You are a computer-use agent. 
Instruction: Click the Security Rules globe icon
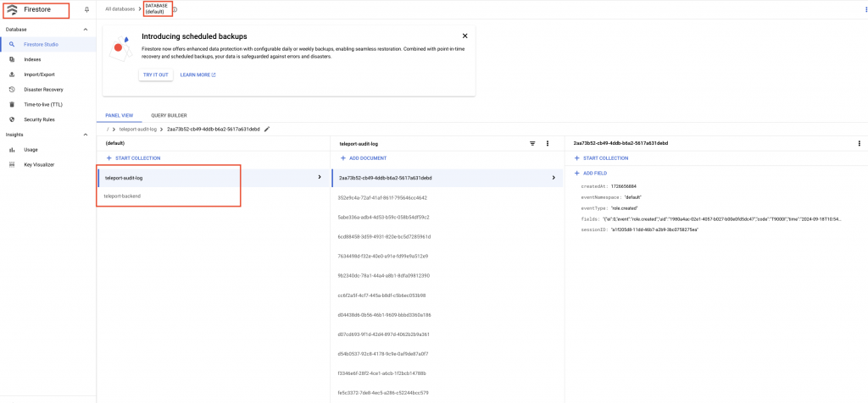[12, 119]
